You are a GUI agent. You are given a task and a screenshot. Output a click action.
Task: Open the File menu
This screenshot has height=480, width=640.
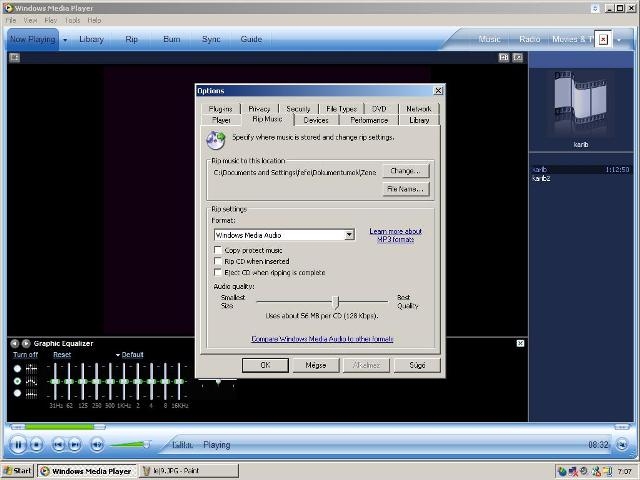click(11, 20)
